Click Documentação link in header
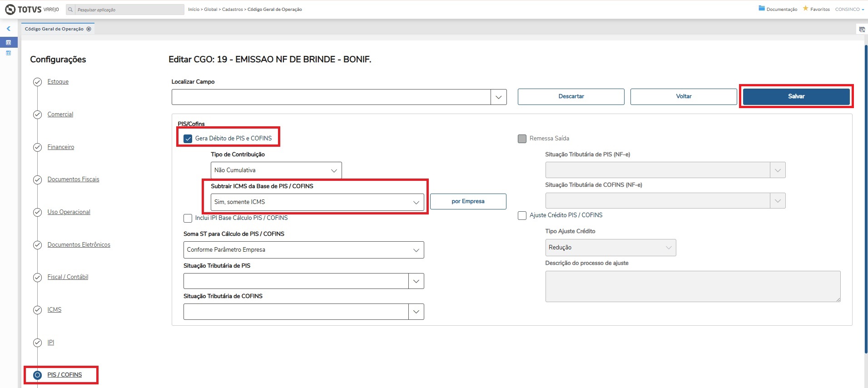This screenshot has width=868, height=388. tap(782, 10)
